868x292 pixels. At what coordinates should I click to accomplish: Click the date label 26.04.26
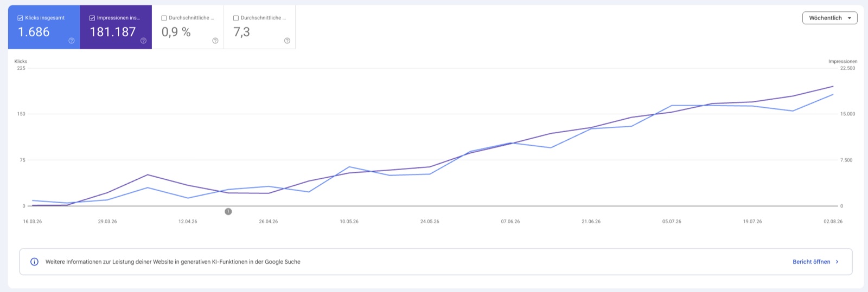pyautogui.click(x=269, y=222)
